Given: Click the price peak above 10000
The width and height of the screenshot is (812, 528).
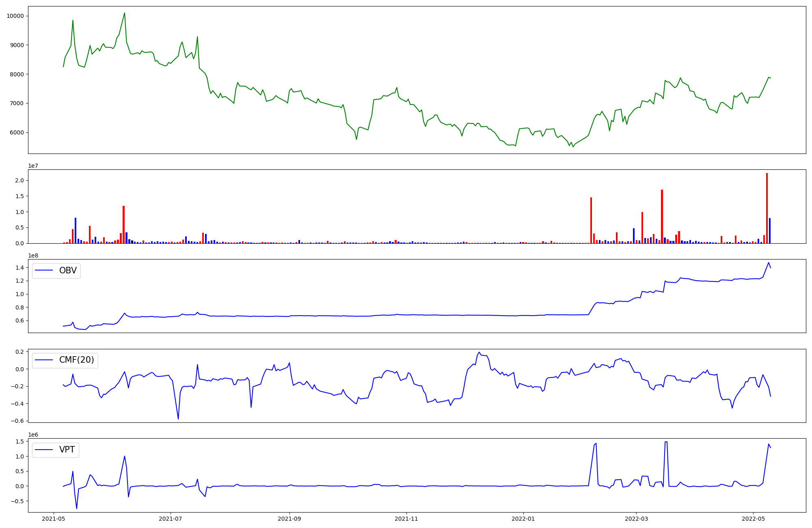Looking at the screenshot, I should tap(125, 13).
